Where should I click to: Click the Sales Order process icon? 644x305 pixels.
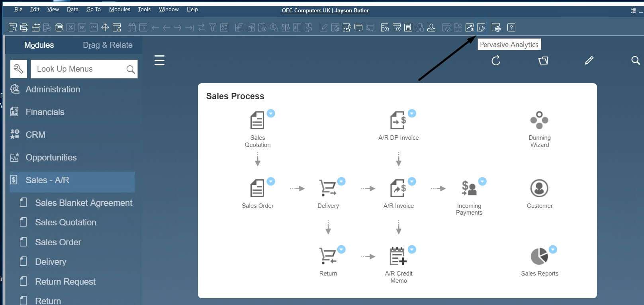[x=257, y=188]
